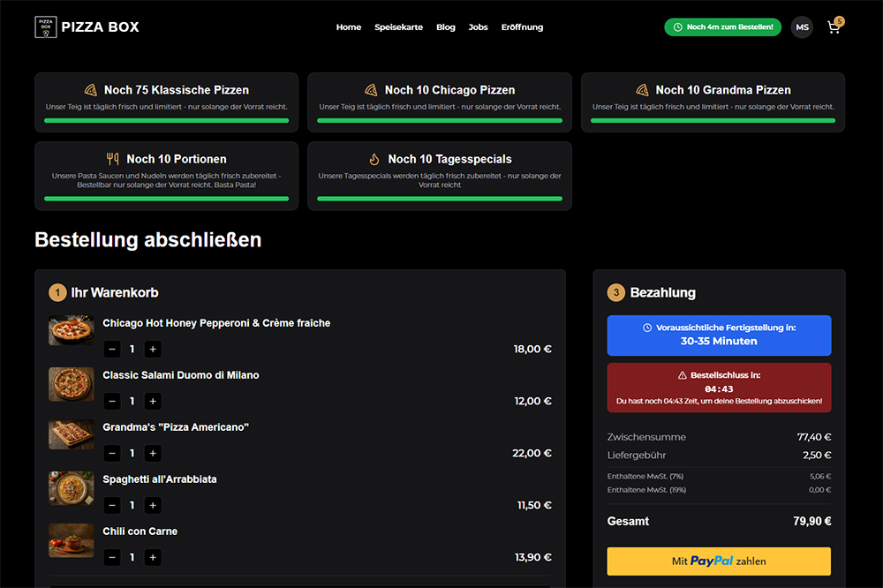883x588 pixels.
Task: Navigate to the Blog
Action: point(446,27)
